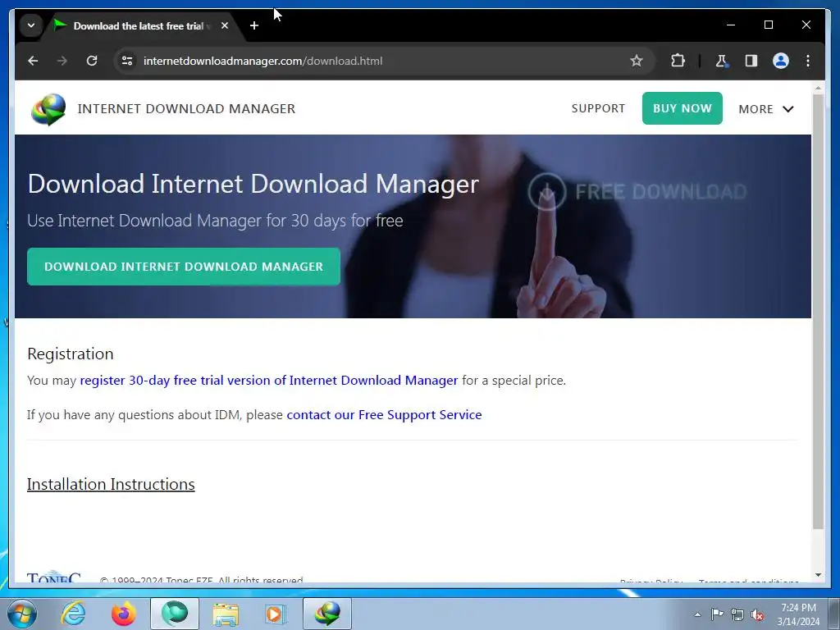Viewport: 840px width, 630px height.
Task: Switch to the browser taskbar icon
Action: [x=175, y=614]
